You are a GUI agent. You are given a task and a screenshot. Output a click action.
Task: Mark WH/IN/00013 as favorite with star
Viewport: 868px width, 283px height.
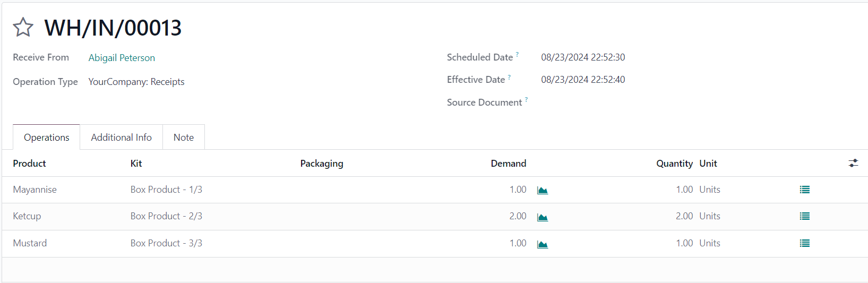point(23,27)
